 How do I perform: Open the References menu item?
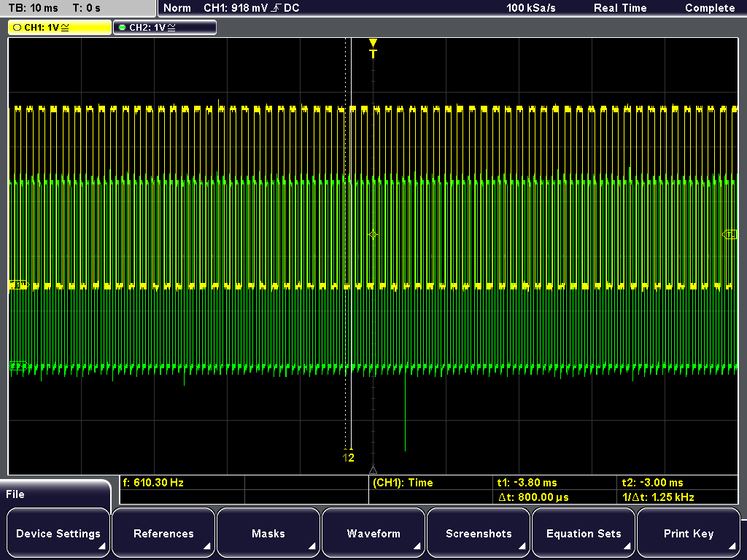163,534
